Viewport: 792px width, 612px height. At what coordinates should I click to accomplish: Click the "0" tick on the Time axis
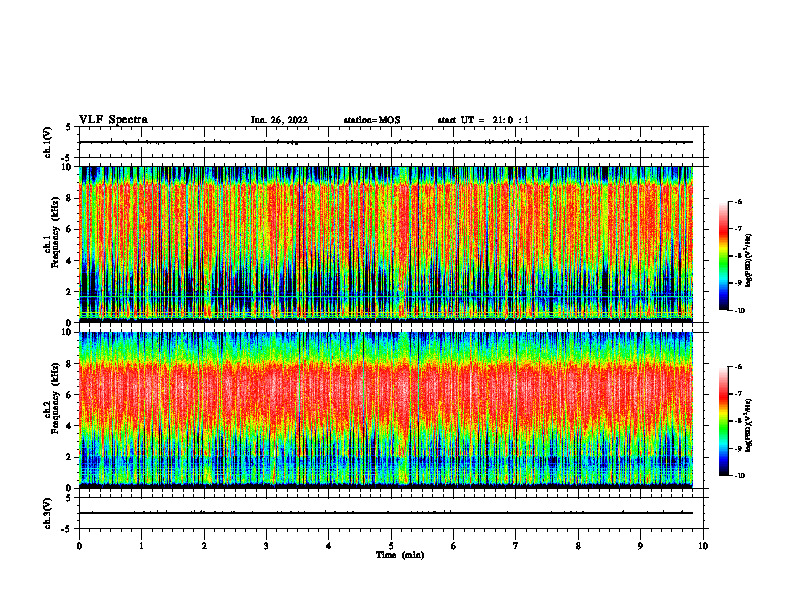[x=79, y=546]
